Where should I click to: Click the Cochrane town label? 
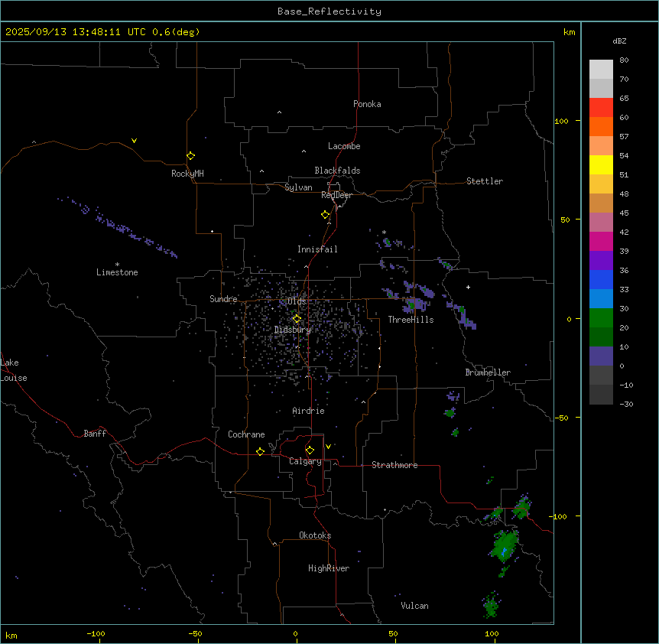(246, 434)
